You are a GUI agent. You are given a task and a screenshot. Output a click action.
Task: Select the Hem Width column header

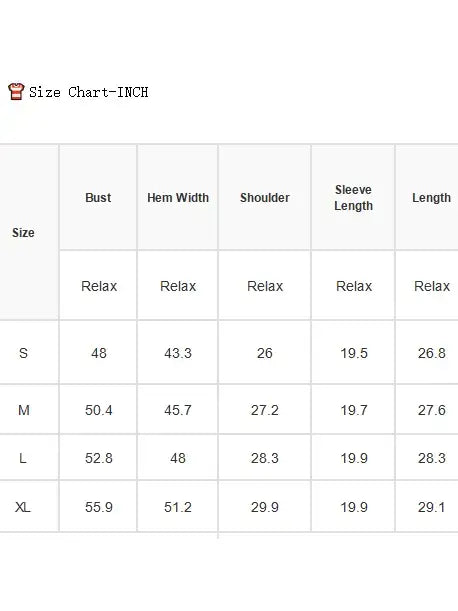coord(178,198)
